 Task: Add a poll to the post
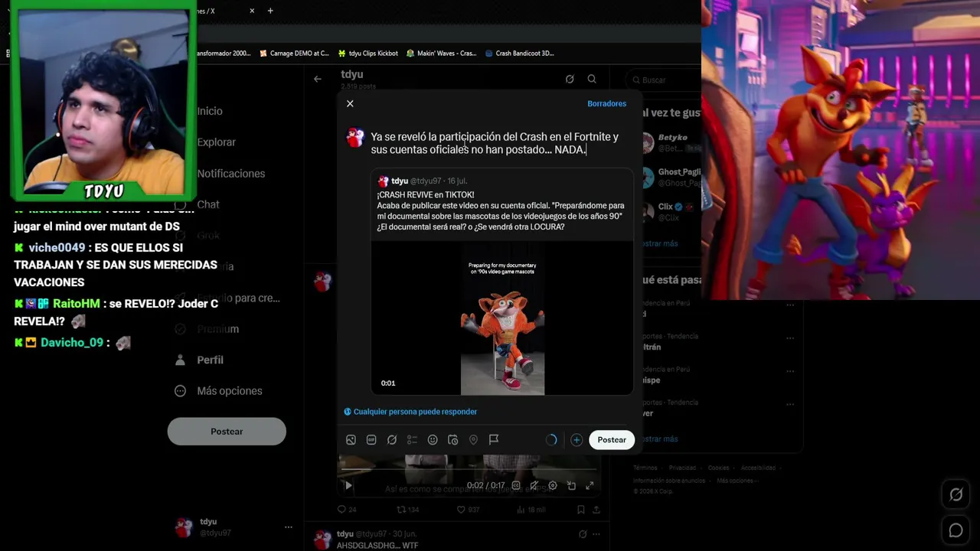tap(412, 440)
